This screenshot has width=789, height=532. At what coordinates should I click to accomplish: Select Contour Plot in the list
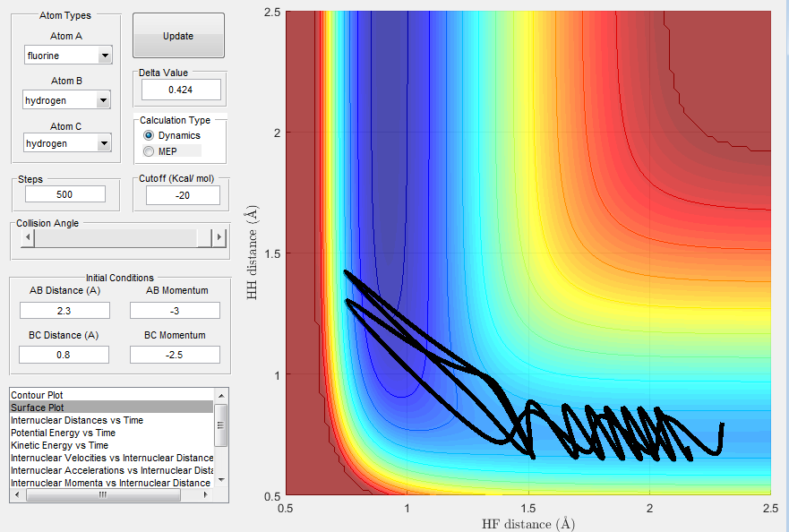point(112,395)
